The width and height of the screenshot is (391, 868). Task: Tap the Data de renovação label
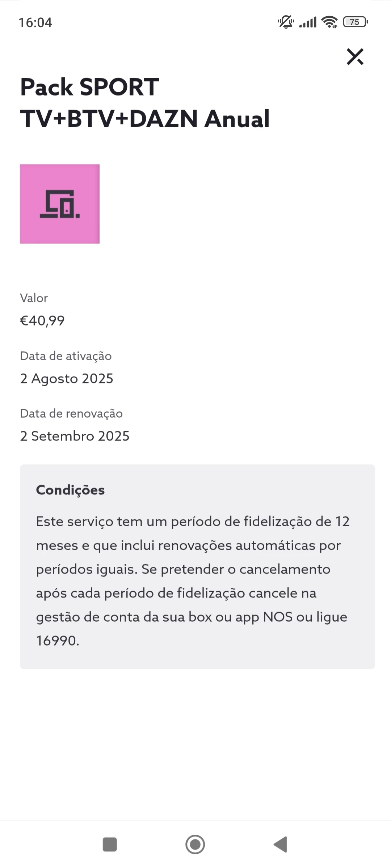click(71, 413)
